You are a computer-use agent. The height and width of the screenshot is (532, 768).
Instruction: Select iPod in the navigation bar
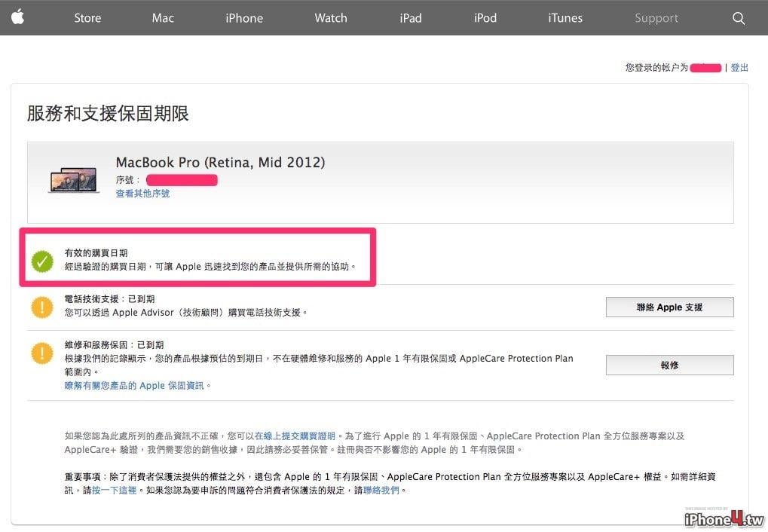point(485,18)
